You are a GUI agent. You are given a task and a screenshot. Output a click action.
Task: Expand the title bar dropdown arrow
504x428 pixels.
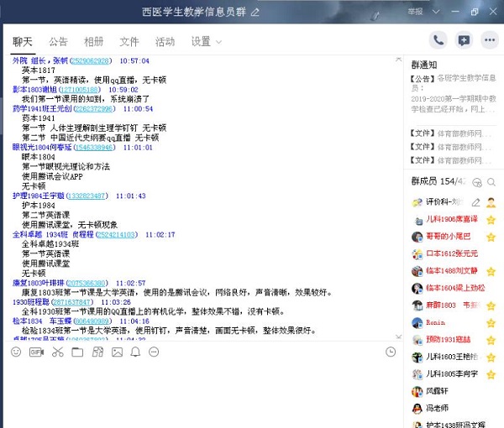[x=433, y=12]
